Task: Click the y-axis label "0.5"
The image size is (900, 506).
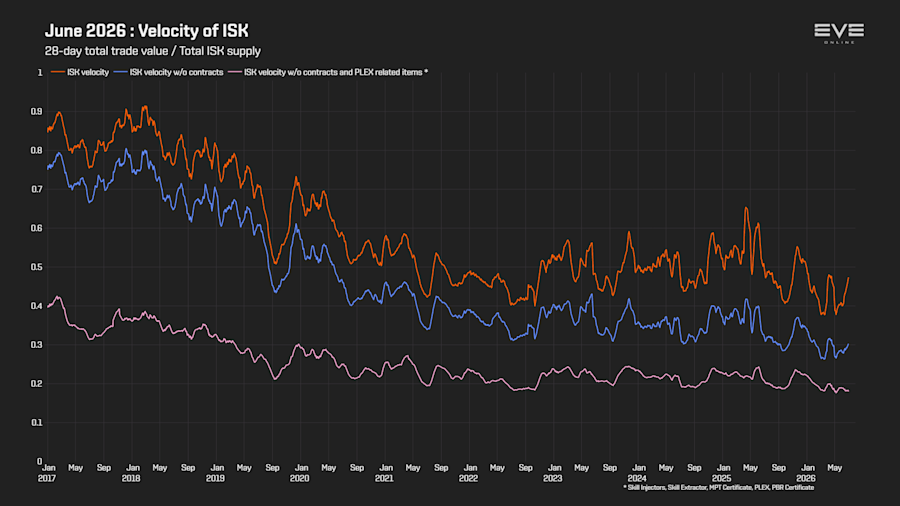Action: click(37, 267)
